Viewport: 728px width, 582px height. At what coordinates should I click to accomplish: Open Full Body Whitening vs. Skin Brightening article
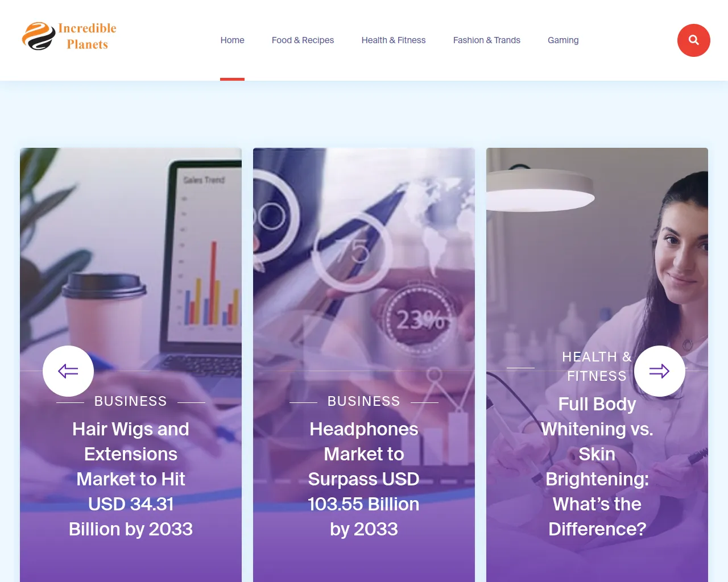597,467
